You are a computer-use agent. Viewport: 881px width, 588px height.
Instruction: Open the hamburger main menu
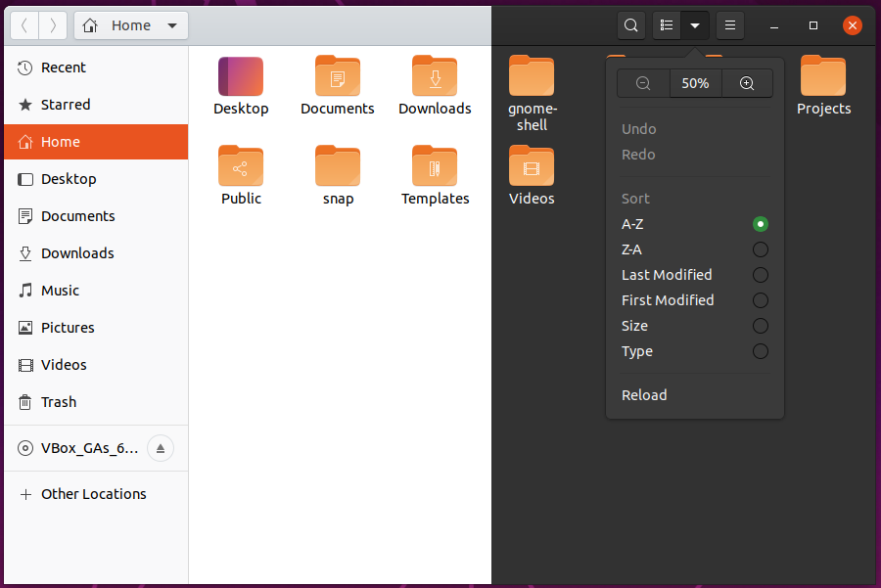click(x=730, y=25)
